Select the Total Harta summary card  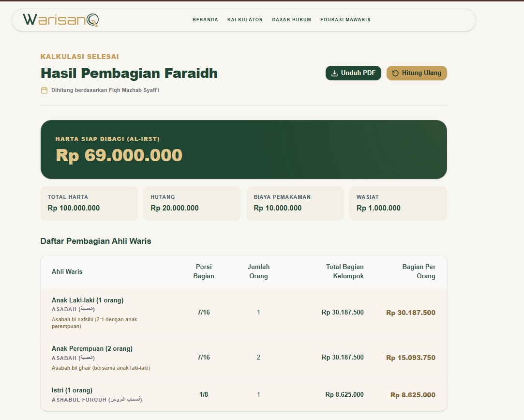pyautogui.click(x=89, y=204)
